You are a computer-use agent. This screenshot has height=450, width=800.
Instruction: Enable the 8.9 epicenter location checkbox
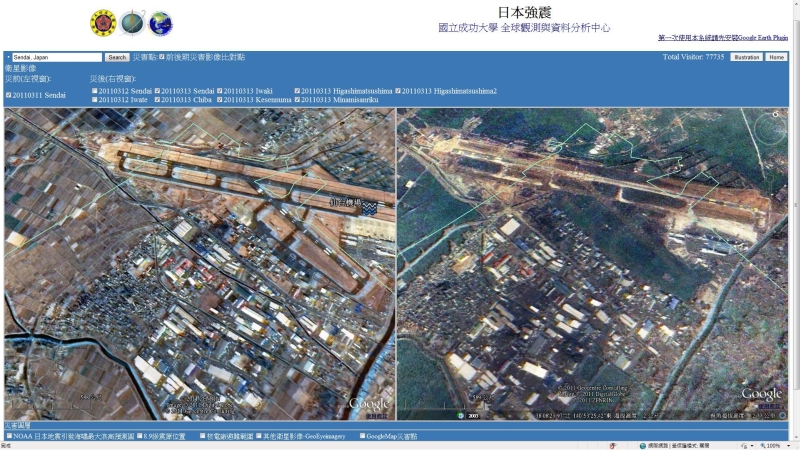coord(140,436)
